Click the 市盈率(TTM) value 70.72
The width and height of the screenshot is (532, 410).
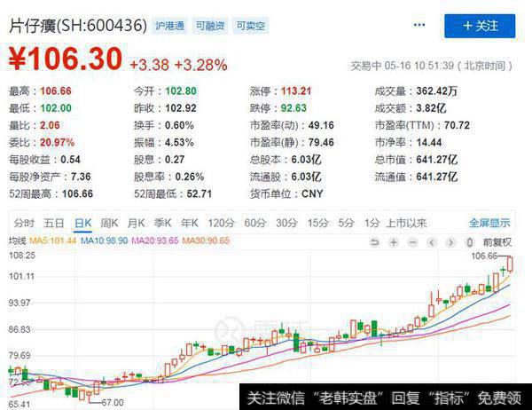(457, 125)
